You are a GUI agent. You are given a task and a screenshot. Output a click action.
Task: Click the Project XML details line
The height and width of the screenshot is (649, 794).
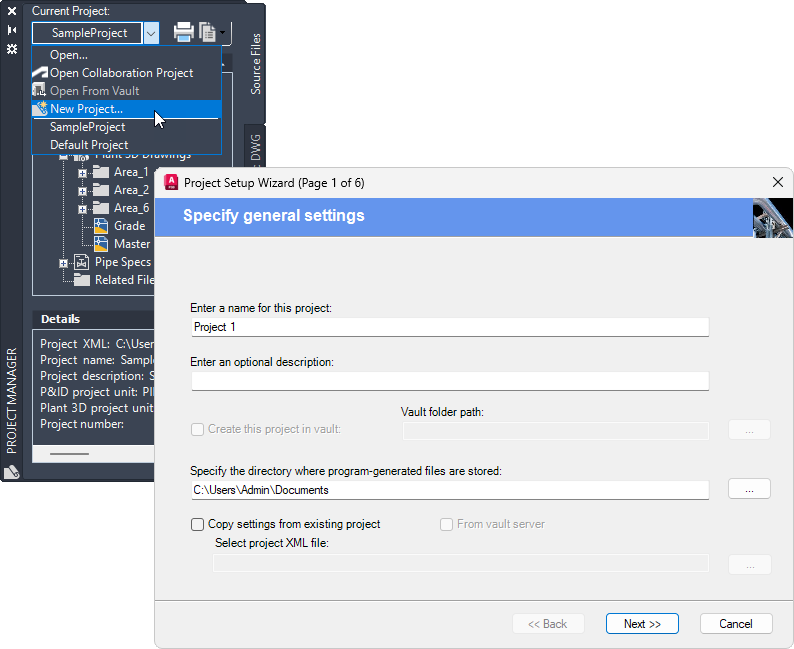(97, 344)
